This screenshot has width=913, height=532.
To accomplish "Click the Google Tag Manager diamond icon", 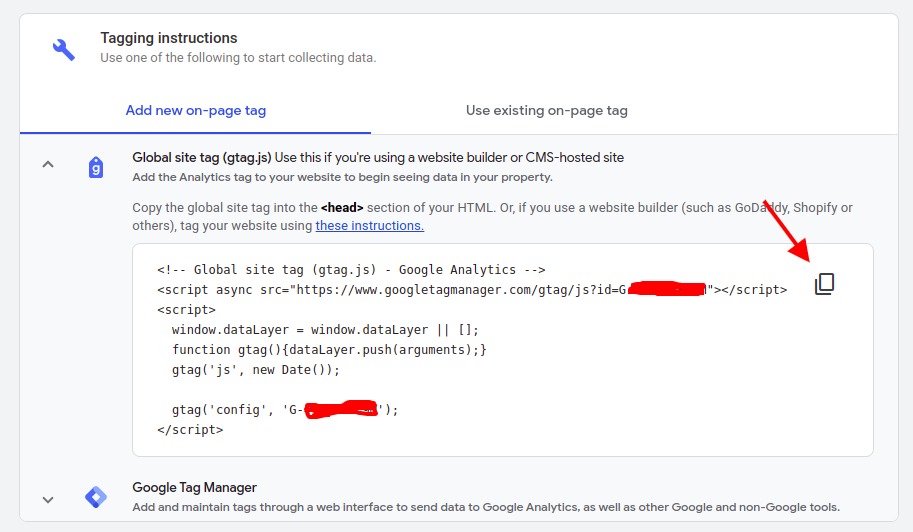I will point(96,497).
